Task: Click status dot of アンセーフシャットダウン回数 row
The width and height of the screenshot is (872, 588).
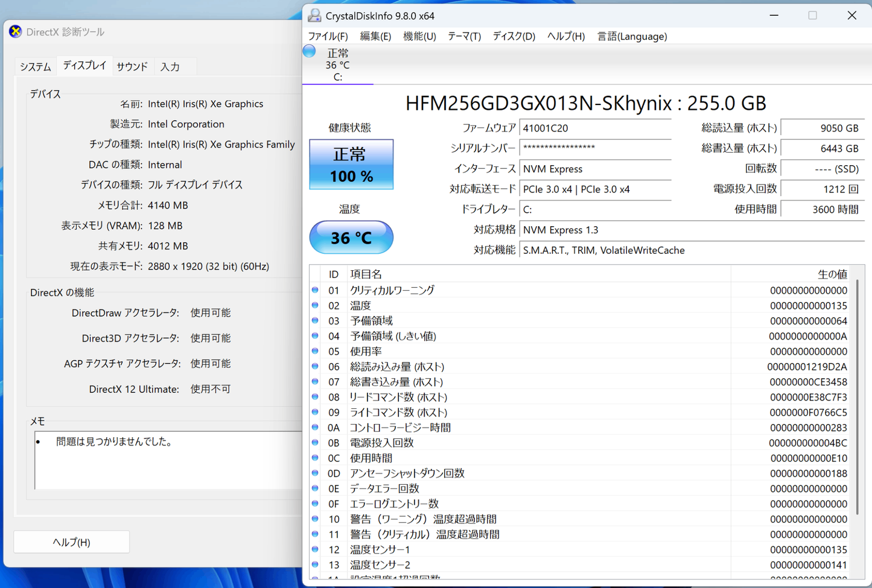Action: tap(315, 473)
